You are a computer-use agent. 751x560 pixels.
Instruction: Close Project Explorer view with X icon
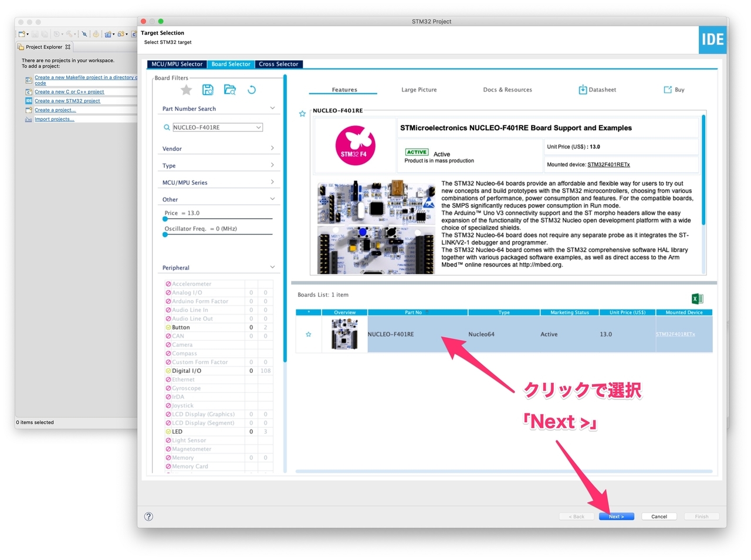click(x=68, y=47)
